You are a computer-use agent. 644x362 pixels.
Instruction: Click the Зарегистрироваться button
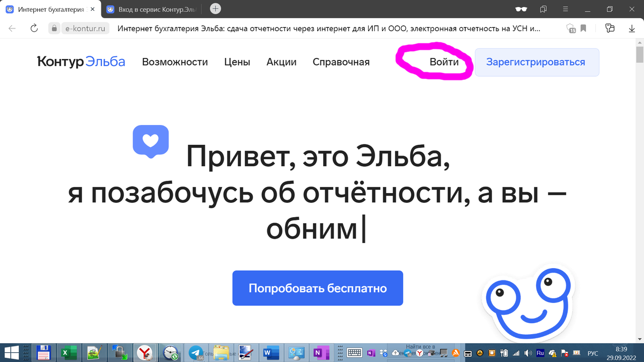(x=537, y=62)
